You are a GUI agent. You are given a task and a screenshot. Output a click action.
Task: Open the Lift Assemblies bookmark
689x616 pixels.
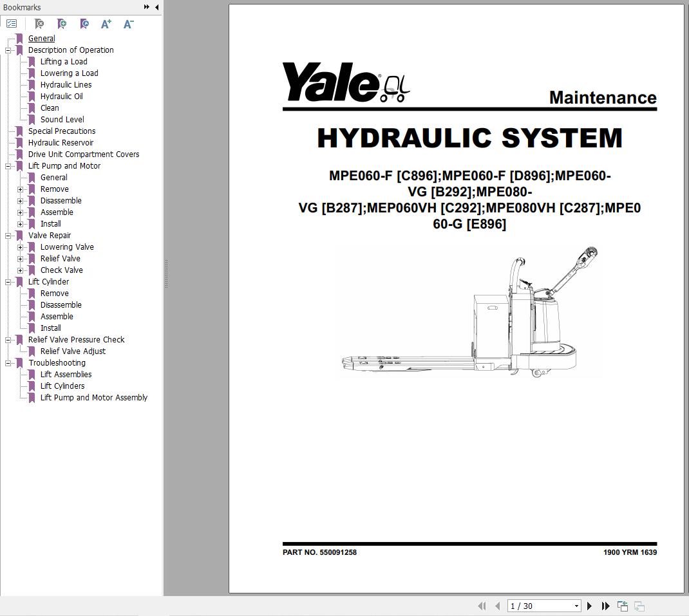tap(66, 374)
